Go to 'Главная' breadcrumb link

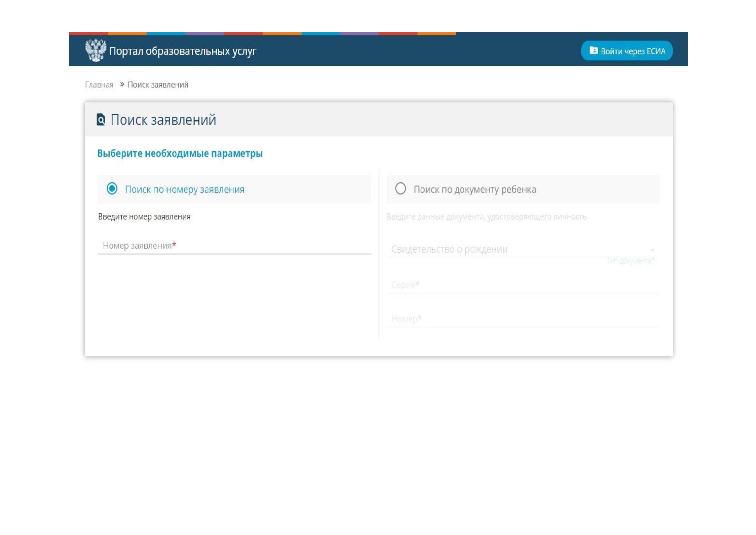(99, 85)
